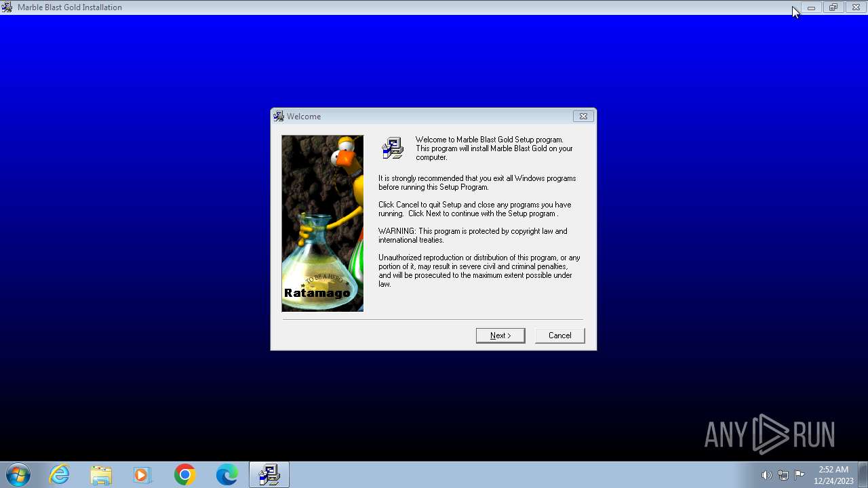The width and height of the screenshot is (868, 488).
Task: Click the Welcome dialog title bar icon
Action: click(x=279, y=117)
